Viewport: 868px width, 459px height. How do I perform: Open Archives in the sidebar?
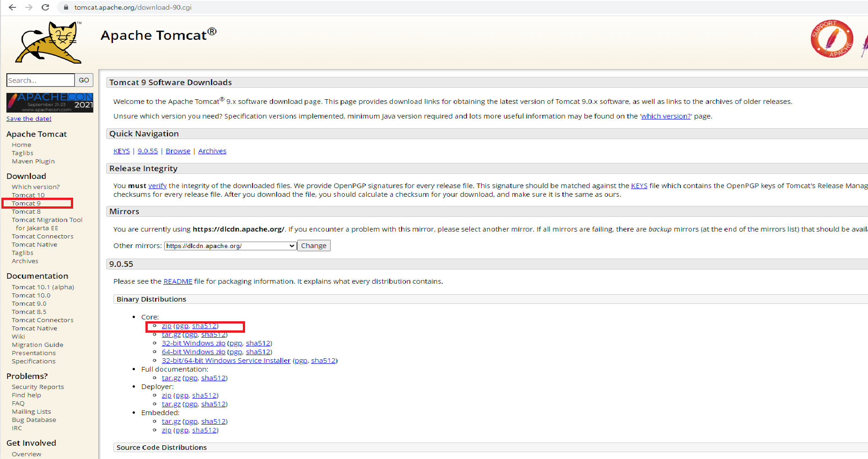(25, 261)
